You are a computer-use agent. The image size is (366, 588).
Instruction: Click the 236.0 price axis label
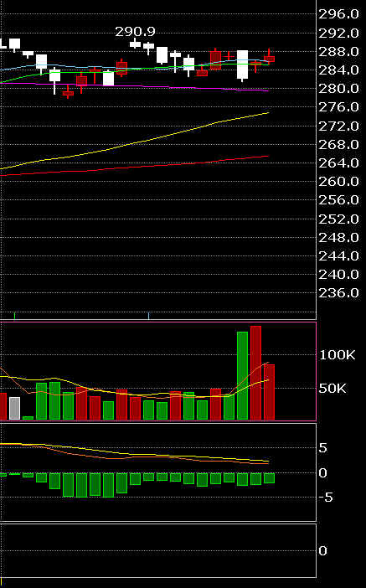[x=338, y=293]
